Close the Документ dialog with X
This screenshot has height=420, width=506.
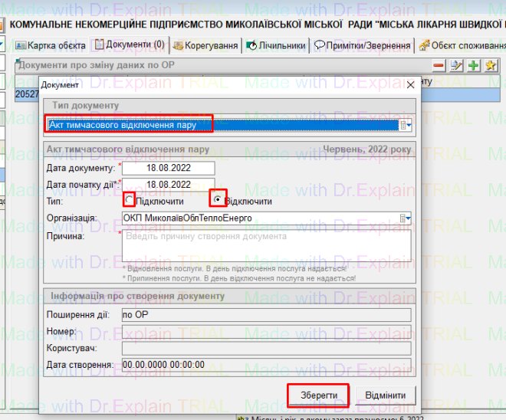pyautogui.click(x=409, y=85)
